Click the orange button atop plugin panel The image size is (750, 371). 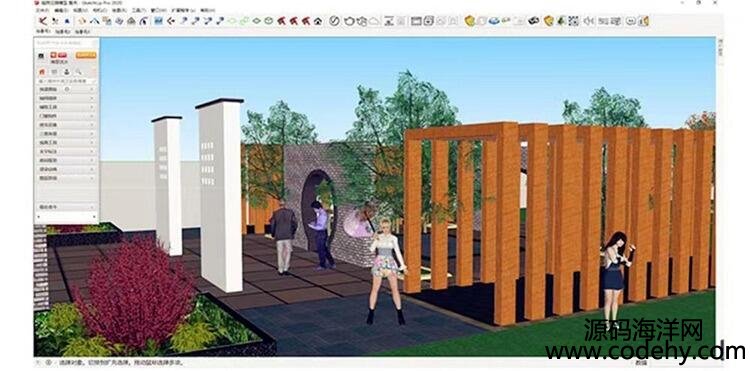pos(86,55)
